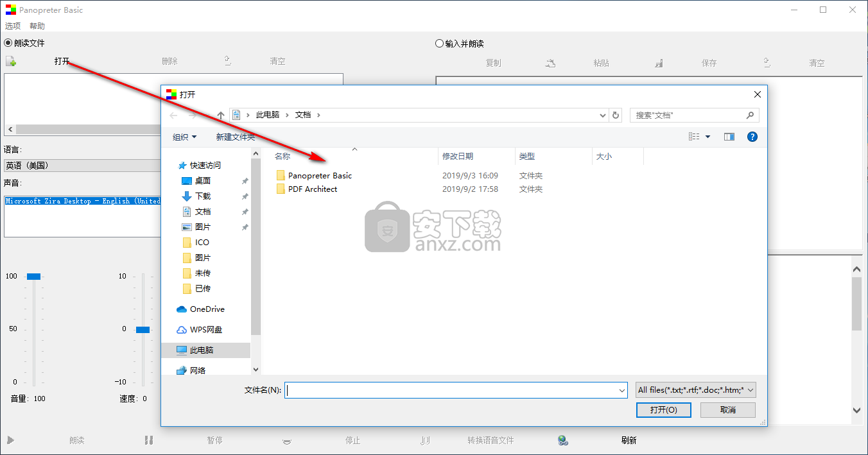Select 文档 in navigation pane
The height and width of the screenshot is (455, 868).
tap(203, 211)
